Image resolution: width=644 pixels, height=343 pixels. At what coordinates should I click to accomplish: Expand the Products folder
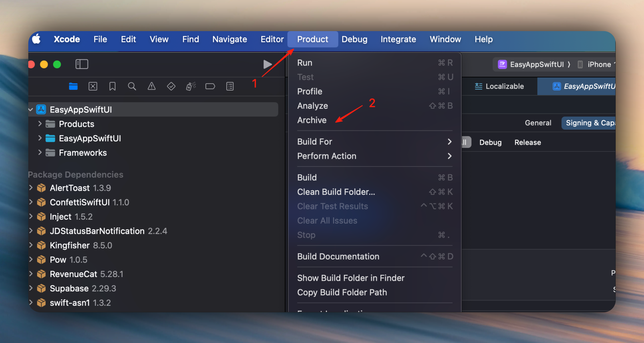(x=40, y=124)
